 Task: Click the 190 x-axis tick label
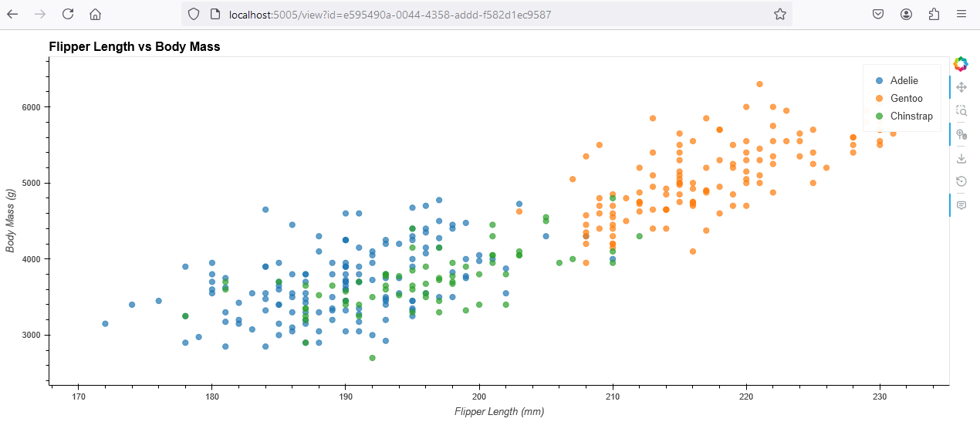(346, 396)
